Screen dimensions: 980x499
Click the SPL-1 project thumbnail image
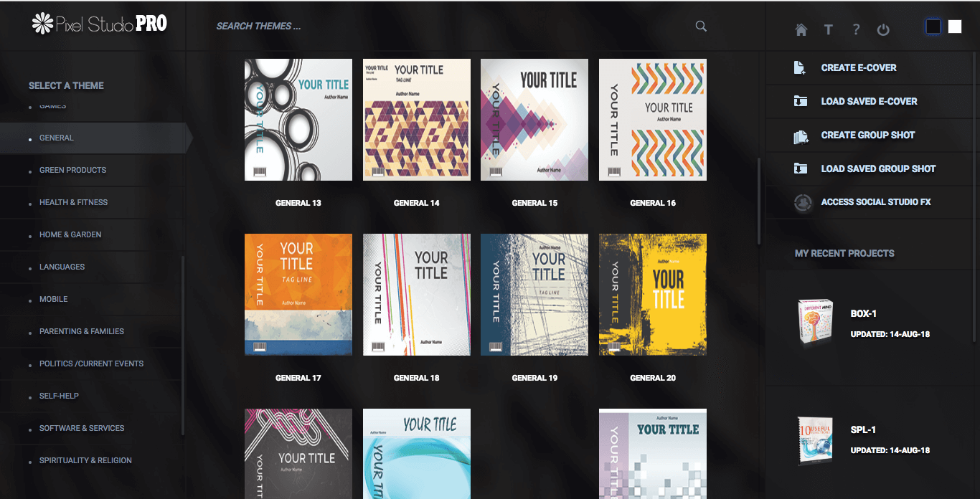816,440
